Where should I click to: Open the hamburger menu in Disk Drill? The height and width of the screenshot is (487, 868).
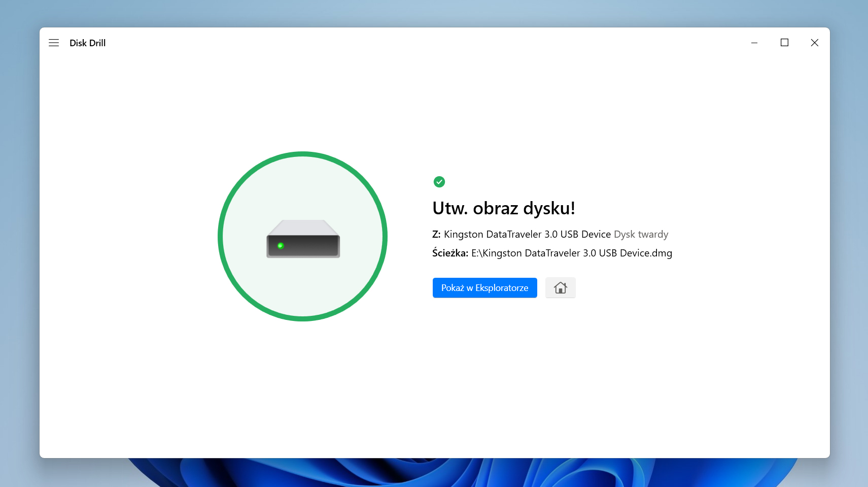[54, 43]
